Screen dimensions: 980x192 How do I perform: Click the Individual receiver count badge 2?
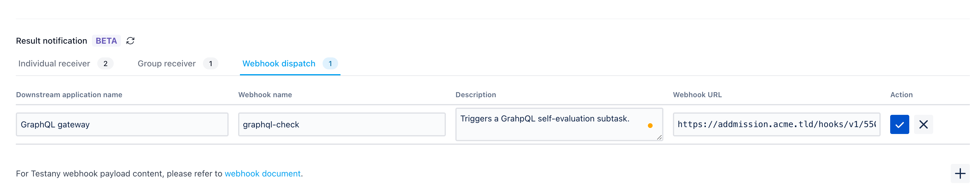105,64
